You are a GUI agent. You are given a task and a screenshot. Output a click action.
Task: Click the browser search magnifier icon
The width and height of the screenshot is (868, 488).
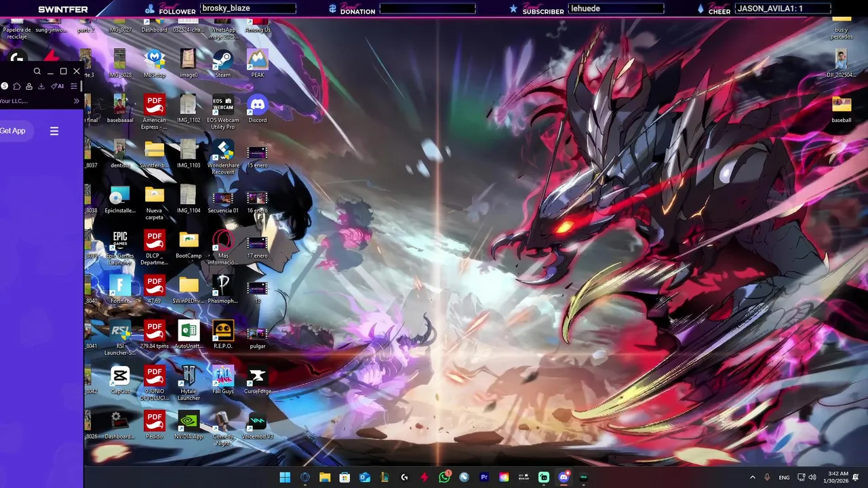pyautogui.click(x=37, y=71)
